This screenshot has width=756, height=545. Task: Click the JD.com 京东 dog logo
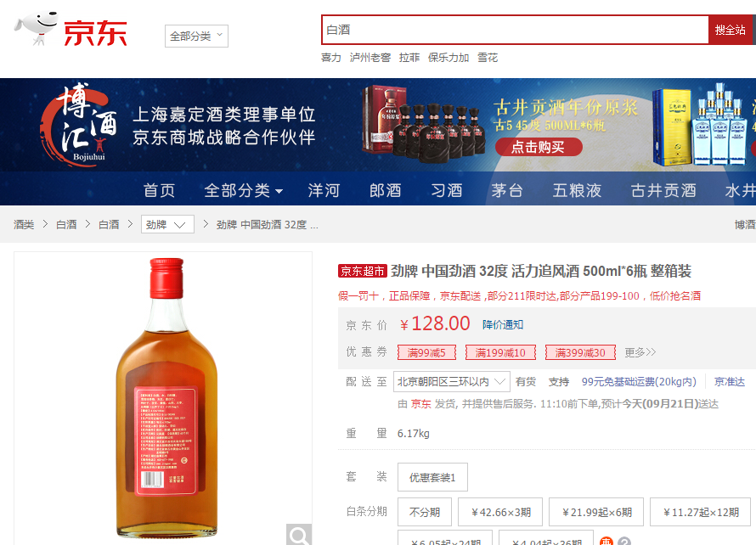[x=71, y=30]
